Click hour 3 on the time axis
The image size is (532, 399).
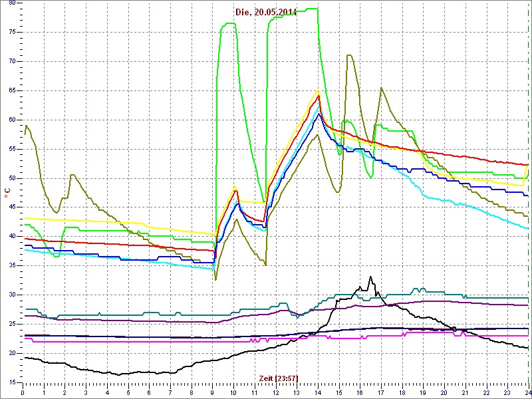(86, 393)
